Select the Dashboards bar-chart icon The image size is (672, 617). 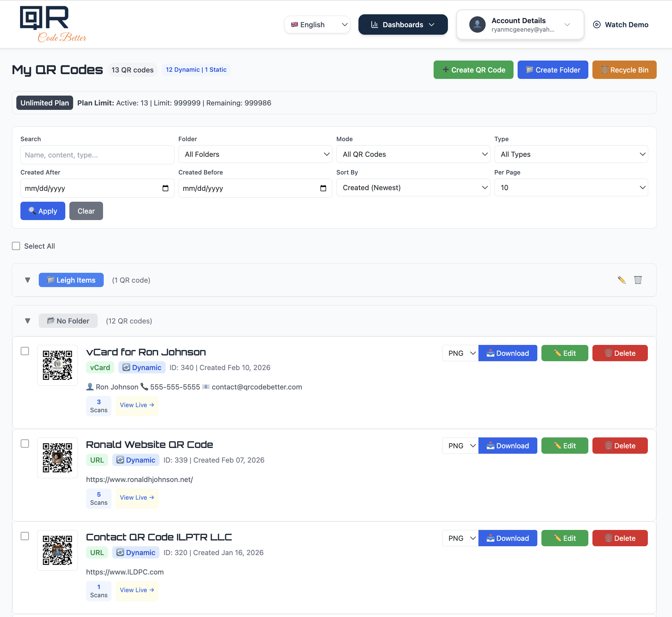(374, 24)
